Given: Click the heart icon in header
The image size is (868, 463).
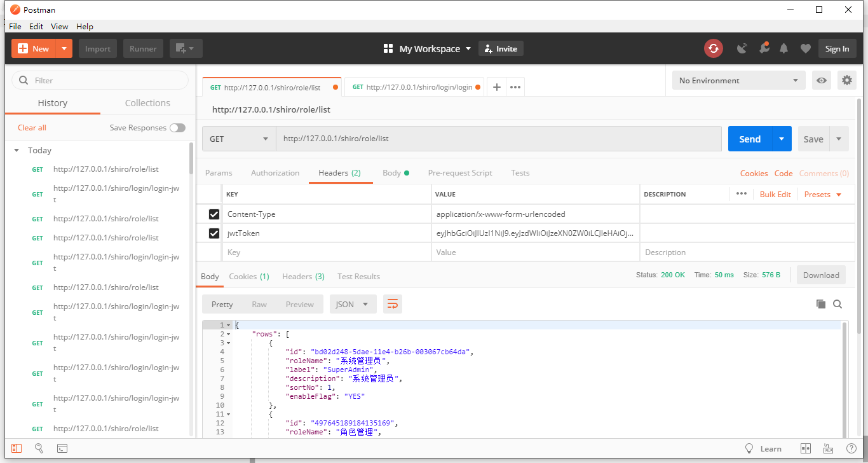Looking at the screenshot, I should tap(805, 48).
